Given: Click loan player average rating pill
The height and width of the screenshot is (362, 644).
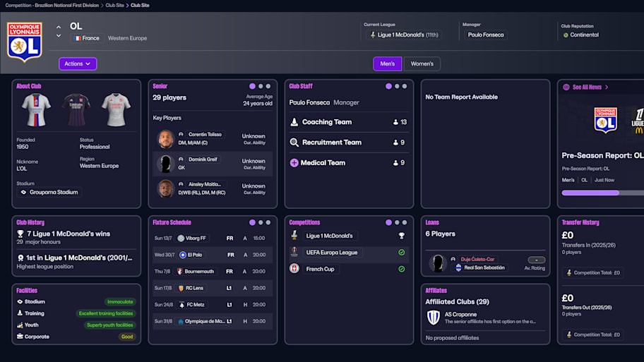Looking at the screenshot, I should pyautogui.click(x=537, y=260).
